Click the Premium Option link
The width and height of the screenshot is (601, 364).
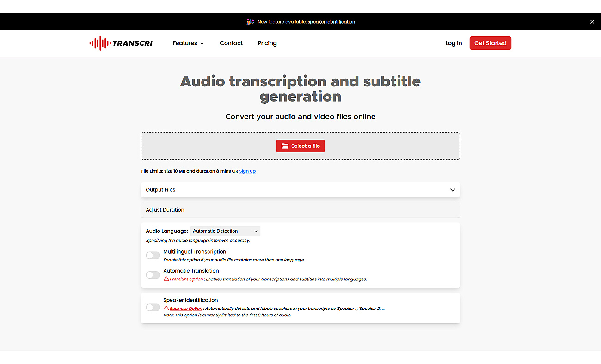pyautogui.click(x=186, y=279)
